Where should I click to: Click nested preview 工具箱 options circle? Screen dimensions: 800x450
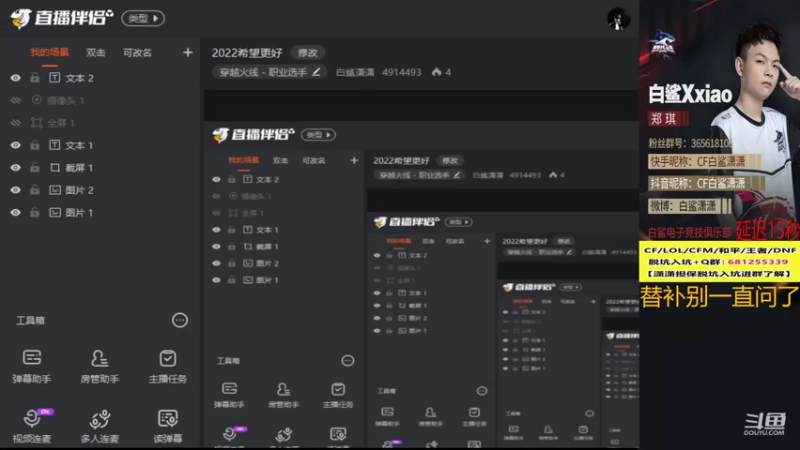click(347, 361)
